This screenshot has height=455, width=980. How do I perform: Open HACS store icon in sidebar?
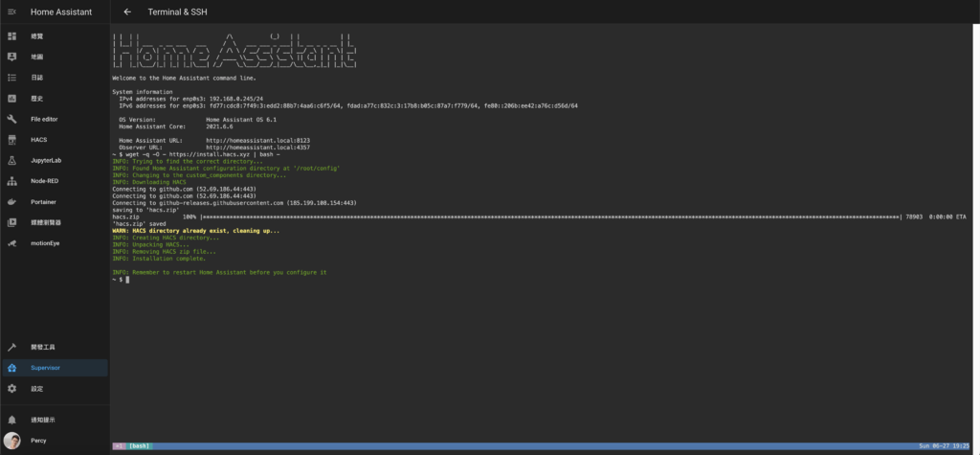(11, 140)
